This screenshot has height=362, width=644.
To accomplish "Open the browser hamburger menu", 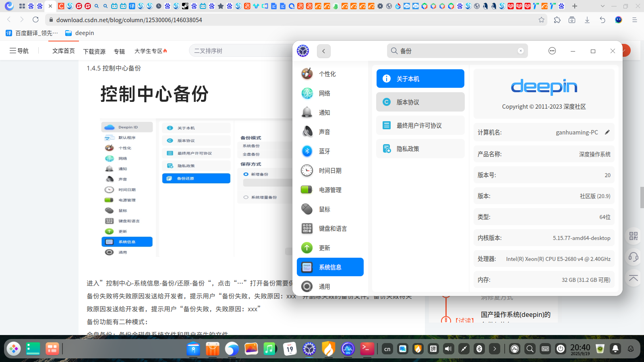I will [634, 20].
